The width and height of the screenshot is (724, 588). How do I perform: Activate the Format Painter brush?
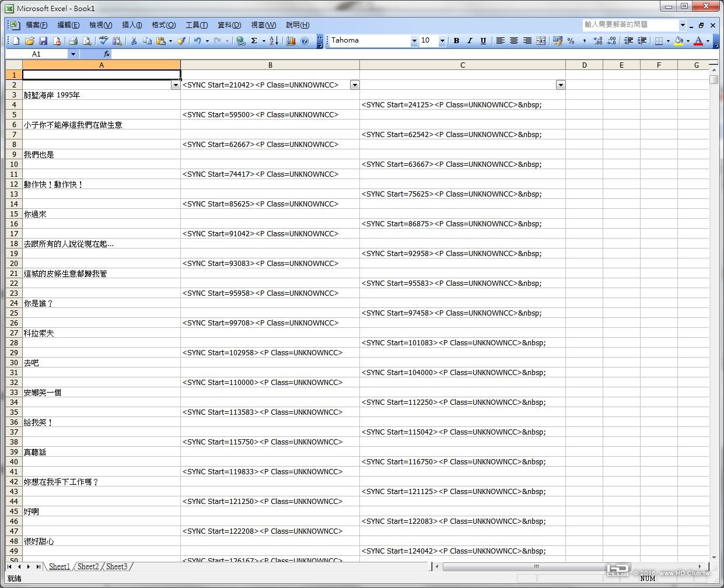[181, 41]
